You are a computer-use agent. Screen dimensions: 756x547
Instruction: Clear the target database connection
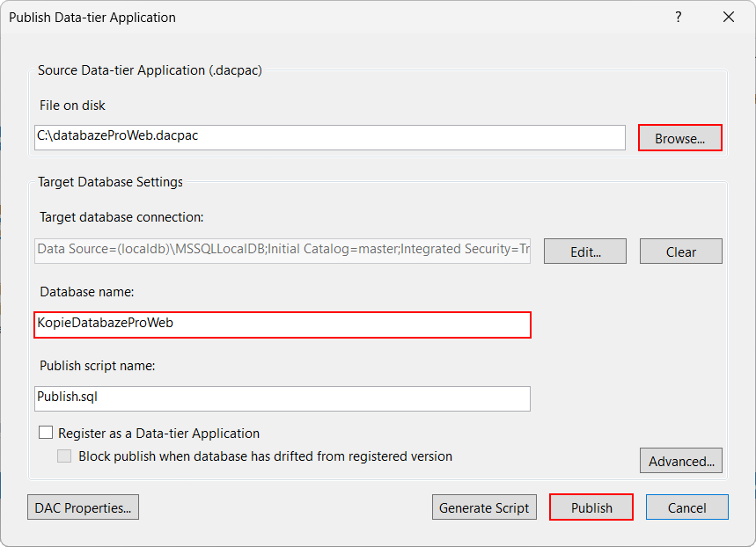pyautogui.click(x=680, y=251)
